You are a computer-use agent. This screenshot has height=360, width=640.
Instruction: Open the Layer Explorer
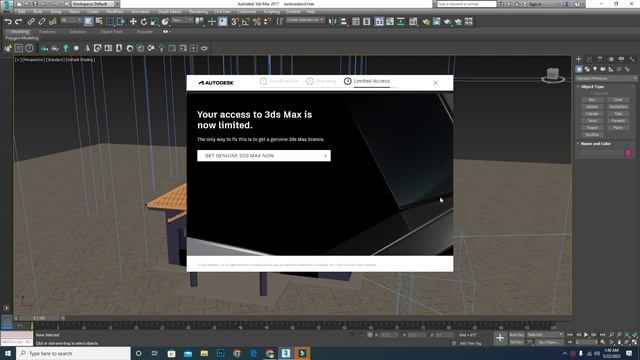(367, 22)
